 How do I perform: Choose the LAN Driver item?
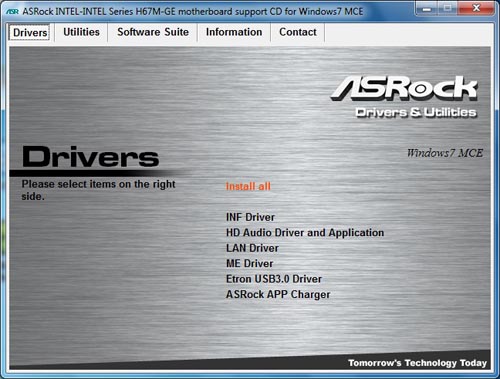click(252, 248)
